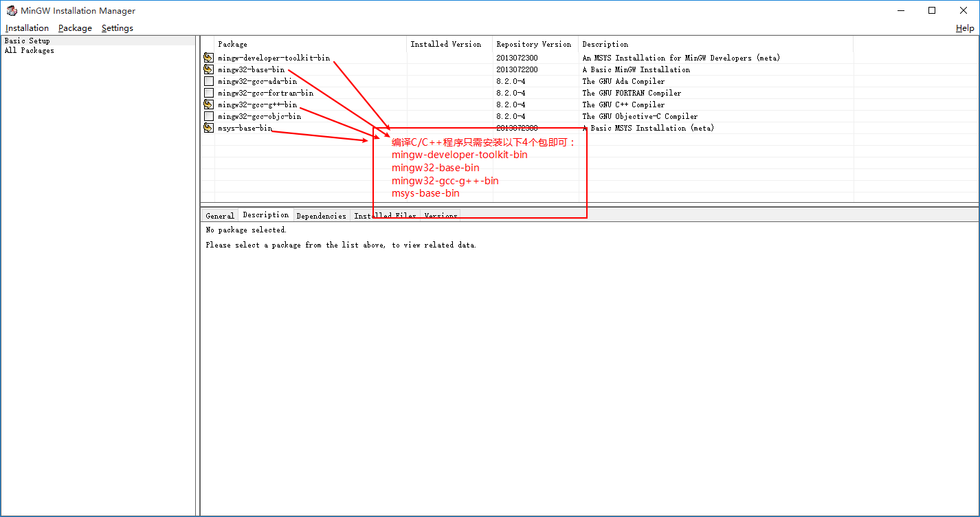Switch to the Description tab

pyautogui.click(x=265, y=214)
